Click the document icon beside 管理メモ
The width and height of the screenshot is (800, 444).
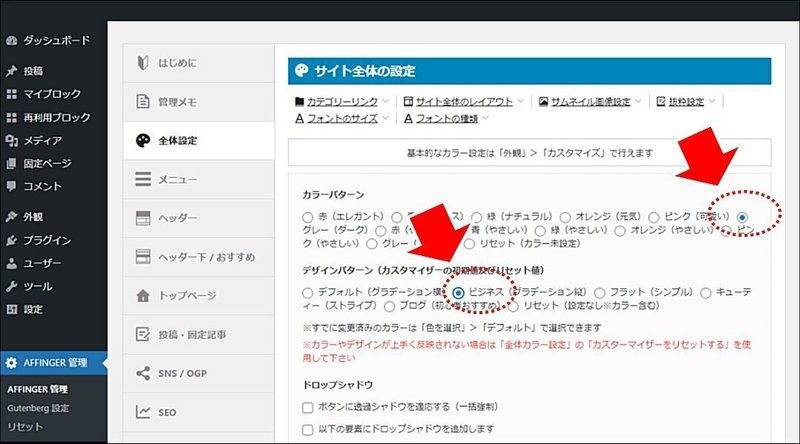[x=143, y=102]
